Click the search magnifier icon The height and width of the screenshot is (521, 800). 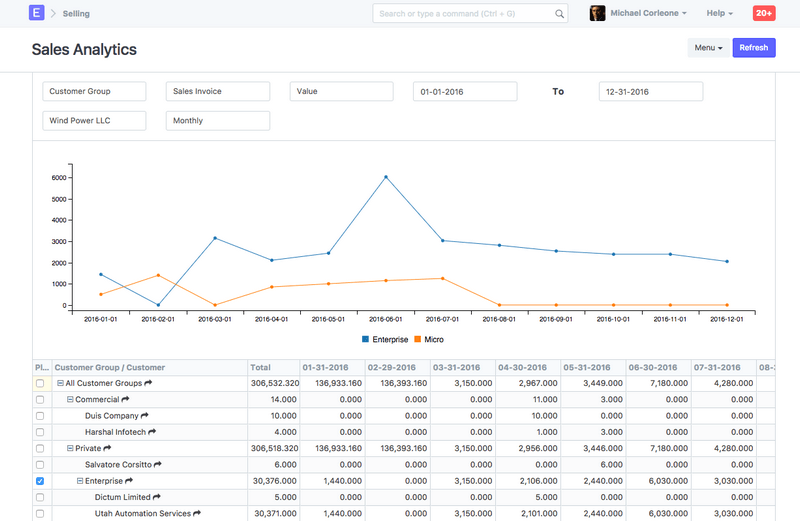tap(559, 14)
